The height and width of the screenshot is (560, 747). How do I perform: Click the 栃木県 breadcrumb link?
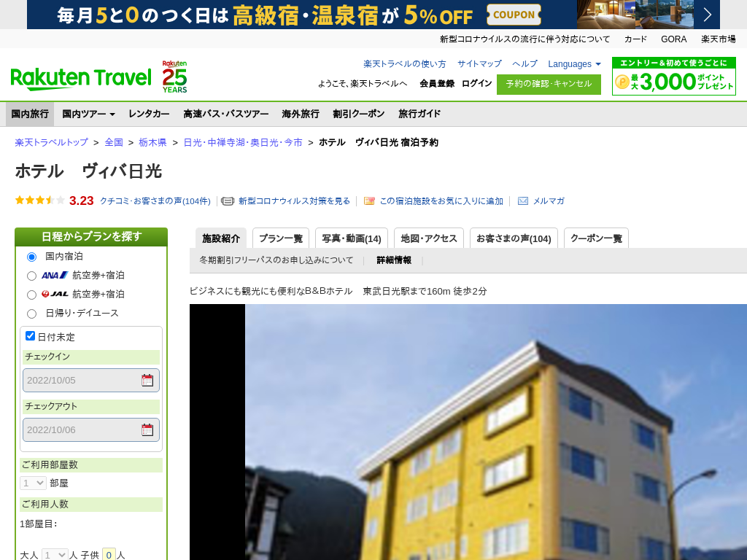click(x=152, y=142)
